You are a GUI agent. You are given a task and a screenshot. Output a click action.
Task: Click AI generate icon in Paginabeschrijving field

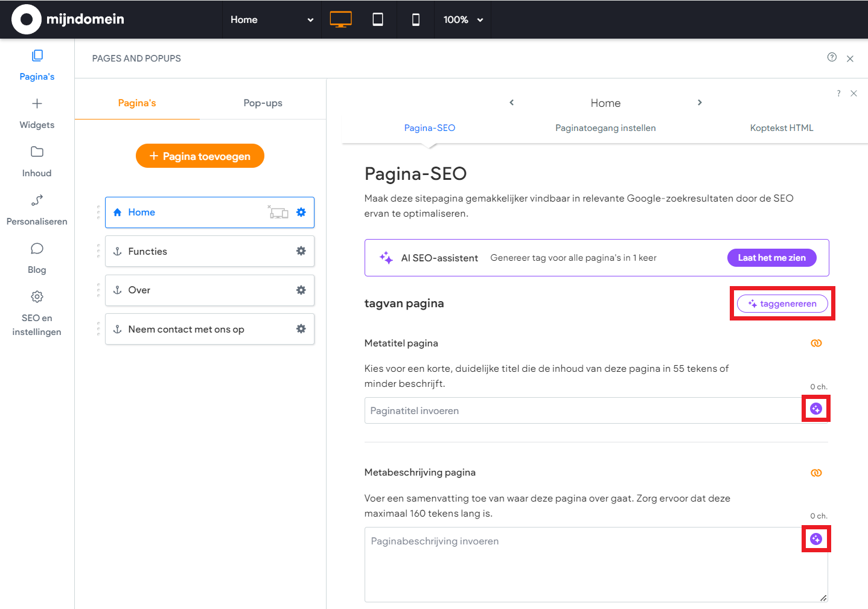coord(815,539)
